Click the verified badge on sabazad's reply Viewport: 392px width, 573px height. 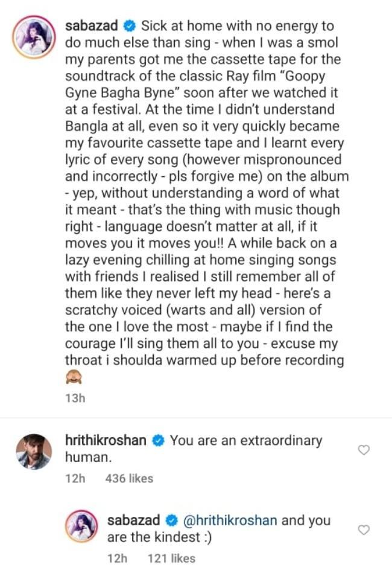coord(171,520)
